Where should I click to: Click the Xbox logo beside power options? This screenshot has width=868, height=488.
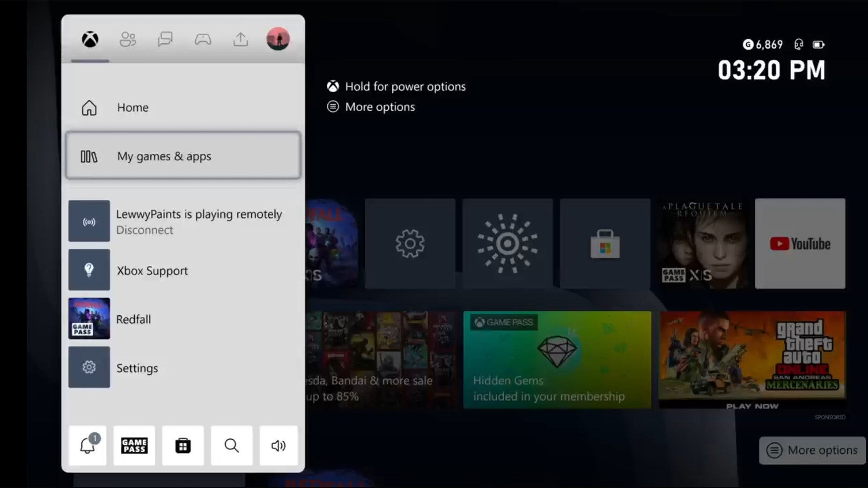(x=333, y=86)
